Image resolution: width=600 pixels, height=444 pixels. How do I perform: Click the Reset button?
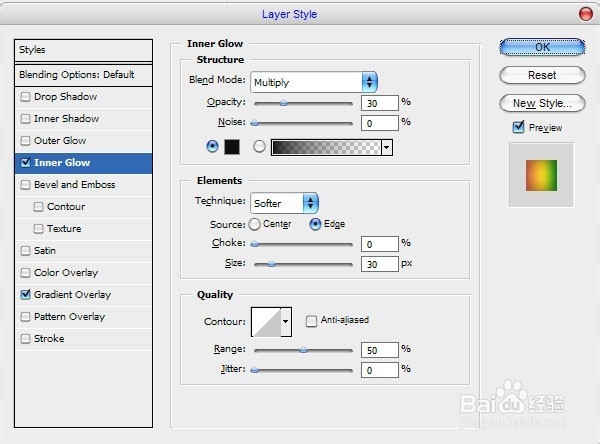coord(542,75)
